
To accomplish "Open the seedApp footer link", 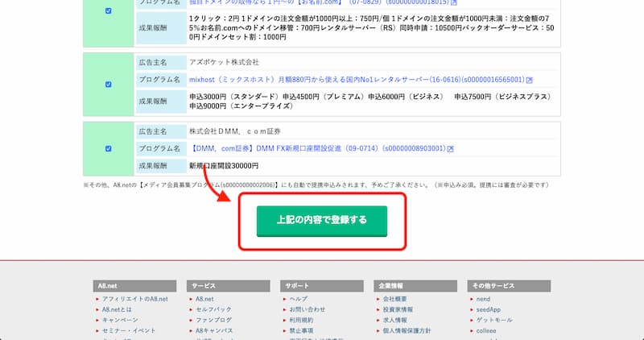I will click(489, 309).
